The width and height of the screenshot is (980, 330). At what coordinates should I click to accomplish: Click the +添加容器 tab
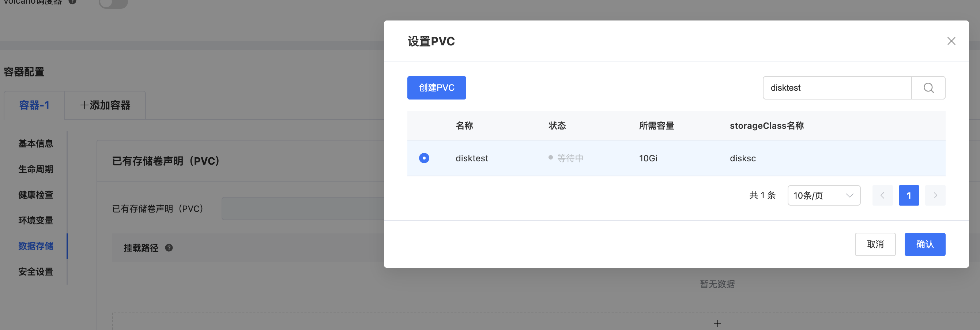click(105, 105)
